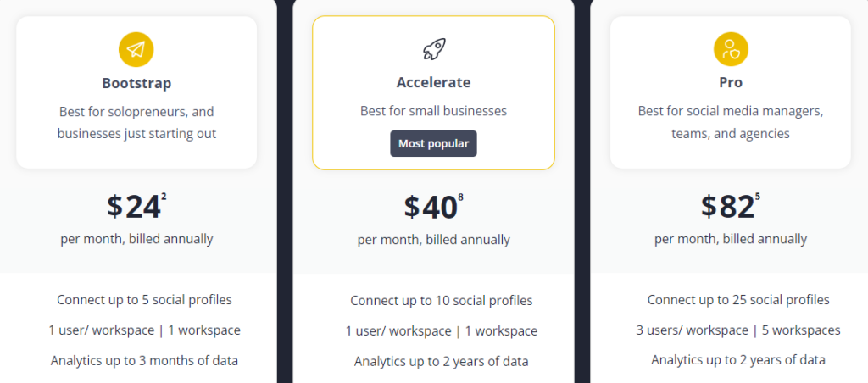Click the footnote 8 superscript beside $40

click(460, 196)
